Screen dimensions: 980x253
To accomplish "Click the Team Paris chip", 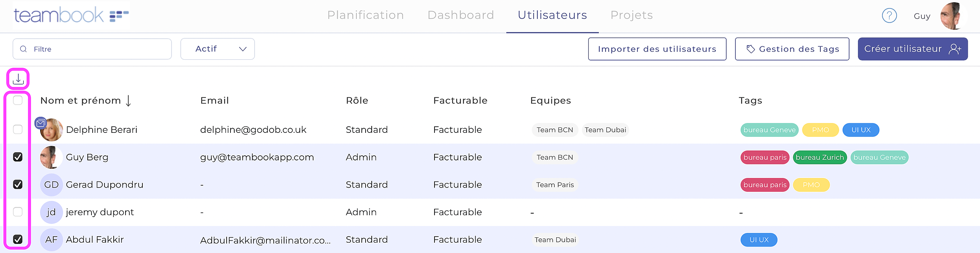I will [555, 185].
